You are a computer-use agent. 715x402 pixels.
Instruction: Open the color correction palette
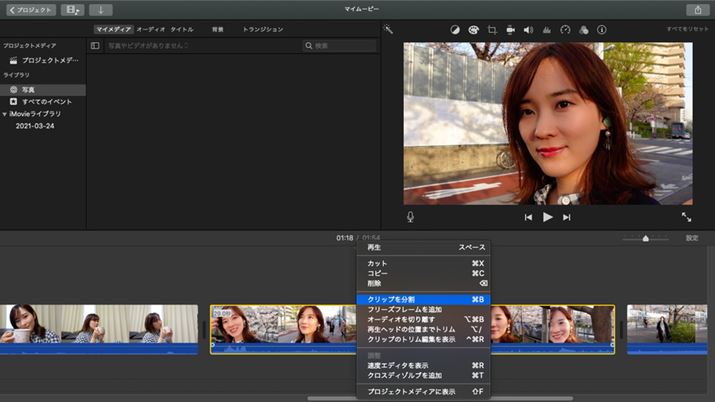[473, 30]
